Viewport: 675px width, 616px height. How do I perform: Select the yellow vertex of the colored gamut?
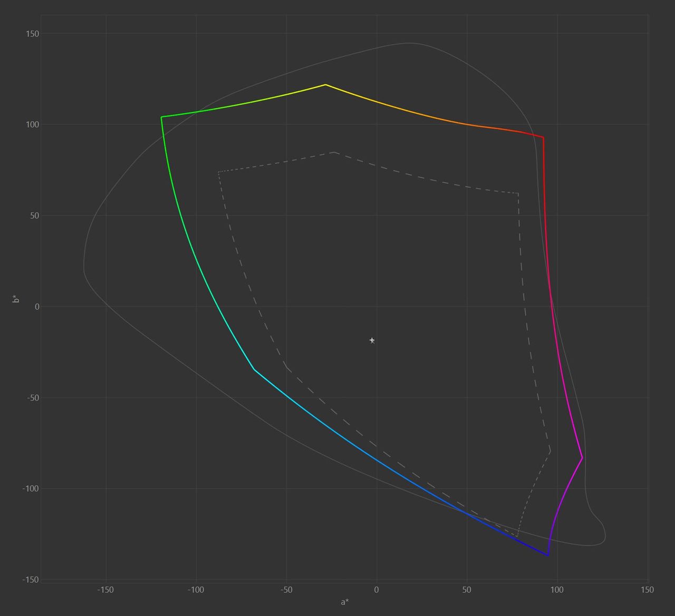coord(325,84)
